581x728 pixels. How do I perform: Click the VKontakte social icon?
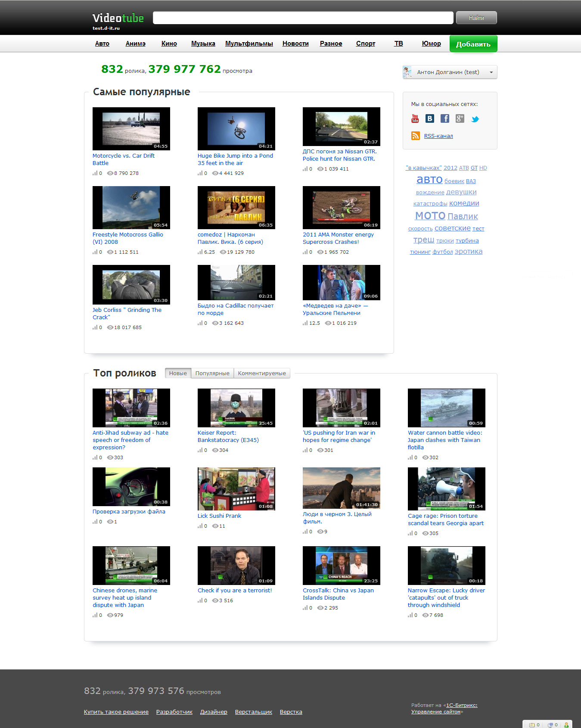(430, 118)
